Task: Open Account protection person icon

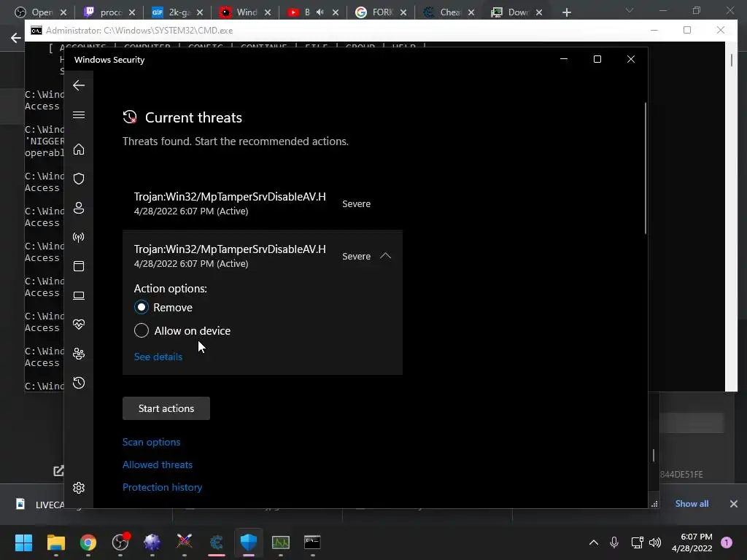Action: click(x=79, y=208)
